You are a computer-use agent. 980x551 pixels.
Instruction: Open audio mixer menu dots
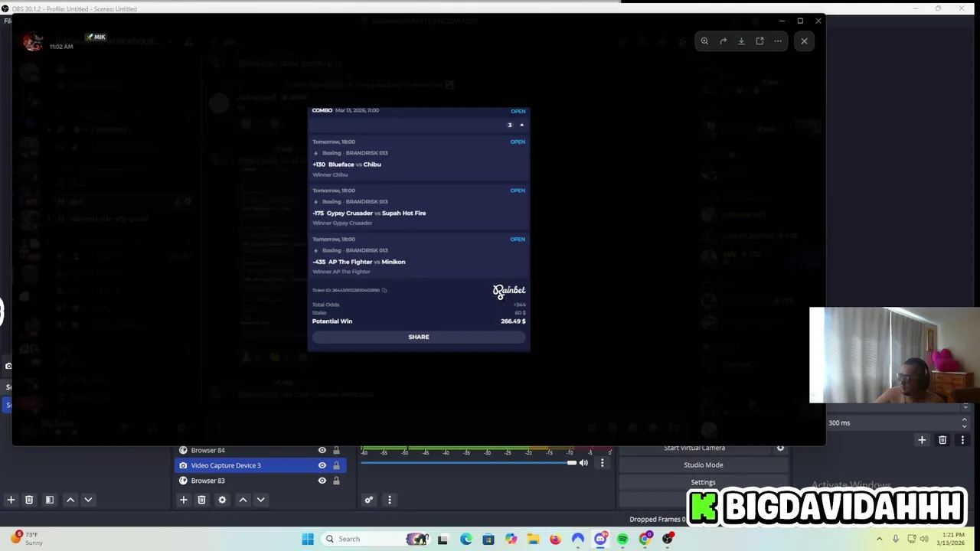point(389,500)
